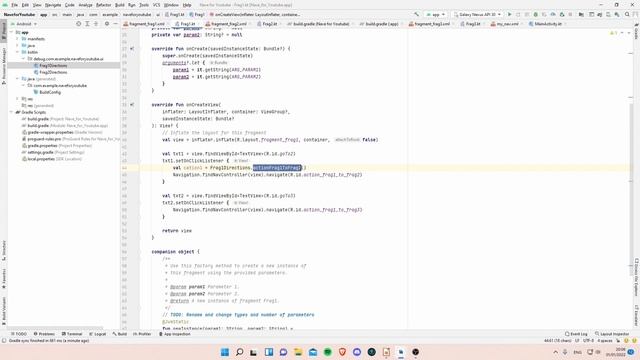
Task: Open the TODO tool window
Action: (x=19, y=334)
